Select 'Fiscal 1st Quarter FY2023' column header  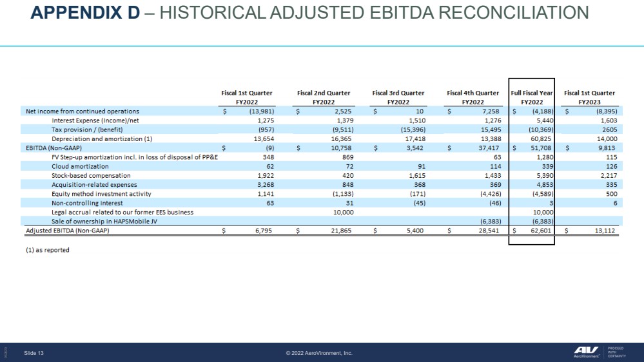(589, 97)
